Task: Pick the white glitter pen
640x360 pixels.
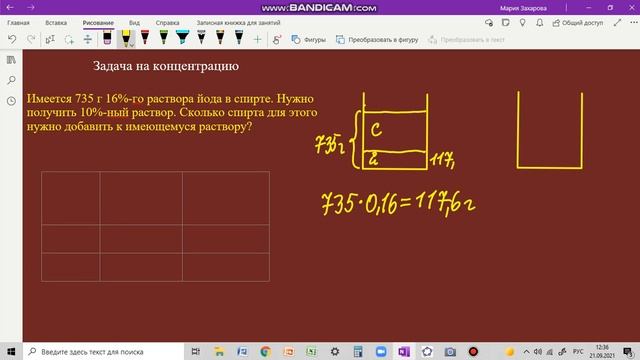Action: click(201, 38)
